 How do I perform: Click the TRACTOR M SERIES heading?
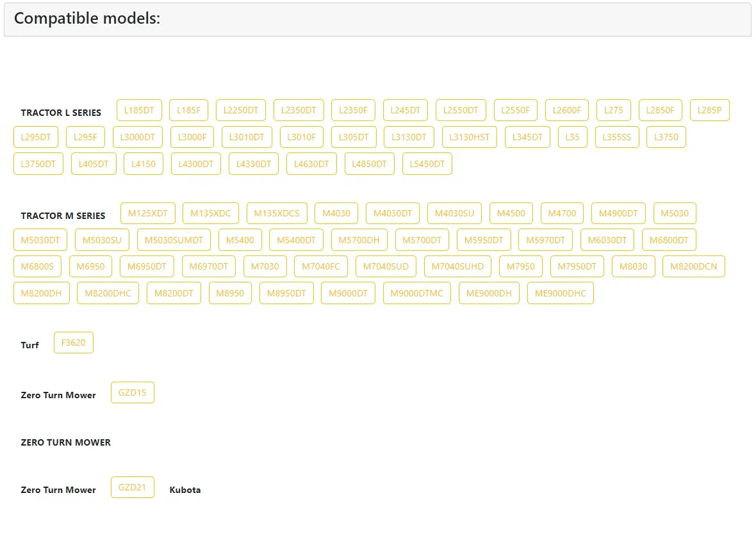63,216
